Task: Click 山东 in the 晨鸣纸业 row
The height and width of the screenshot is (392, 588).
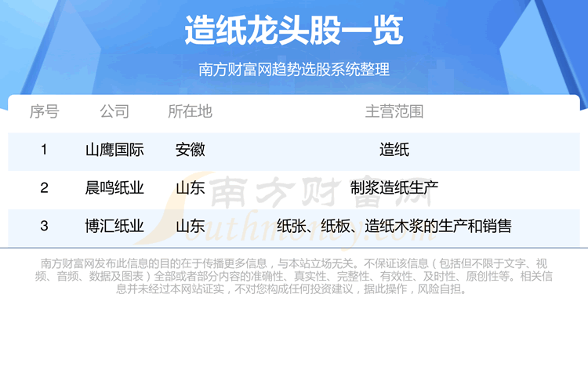Action: tap(191, 187)
